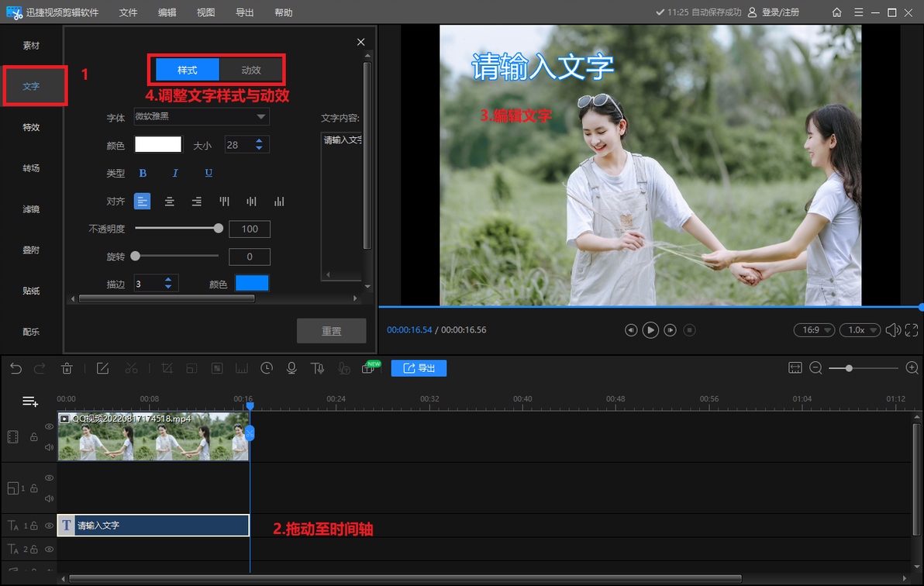Image resolution: width=924 pixels, height=586 pixels.
Task: Open the 文件 menu
Action: 128,12
